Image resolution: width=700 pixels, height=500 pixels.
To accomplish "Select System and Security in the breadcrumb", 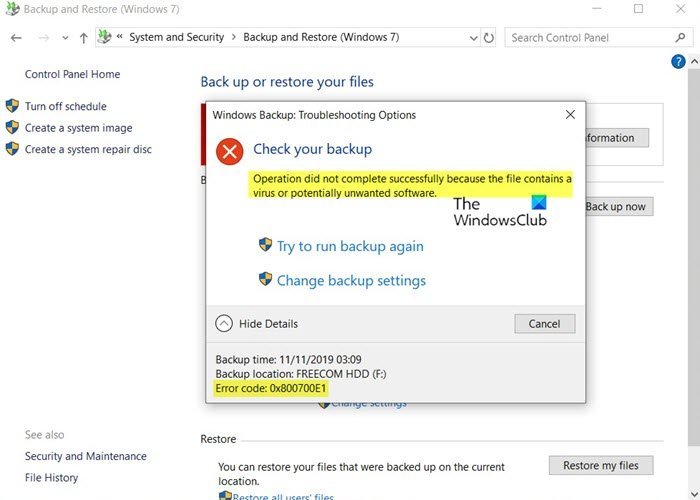I will pyautogui.click(x=177, y=38).
